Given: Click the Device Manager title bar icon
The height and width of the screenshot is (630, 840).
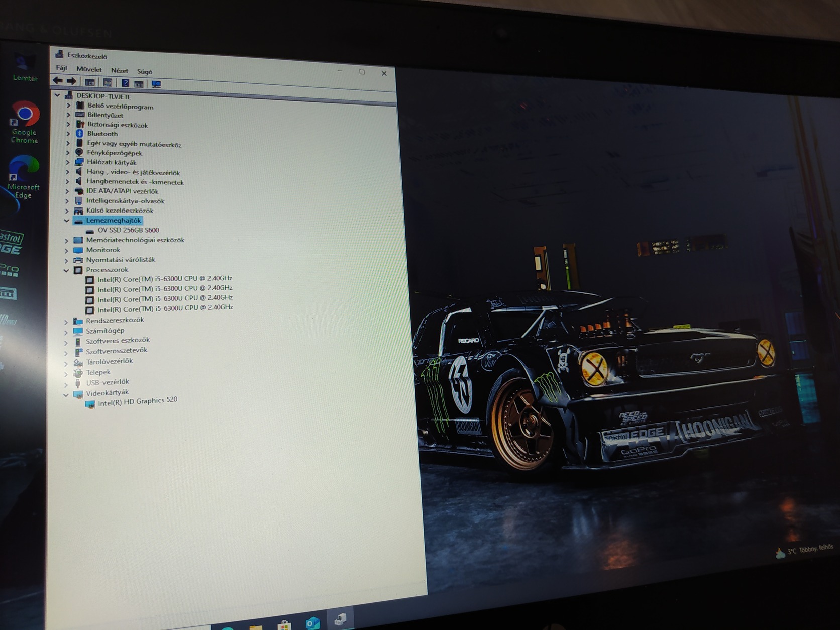Looking at the screenshot, I should [59, 54].
